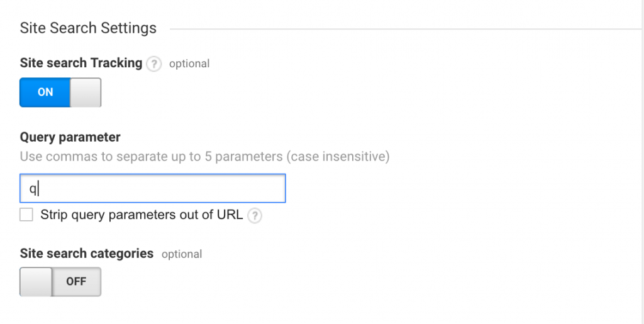This screenshot has height=324, width=644.
Task: Click the Query parameter label
Action: tap(70, 137)
